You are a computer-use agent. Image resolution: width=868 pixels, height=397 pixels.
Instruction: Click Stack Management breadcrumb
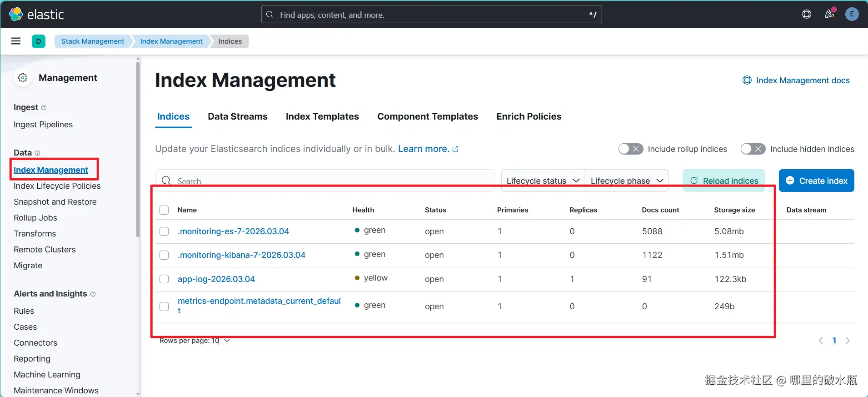pyautogui.click(x=93, y=41)
